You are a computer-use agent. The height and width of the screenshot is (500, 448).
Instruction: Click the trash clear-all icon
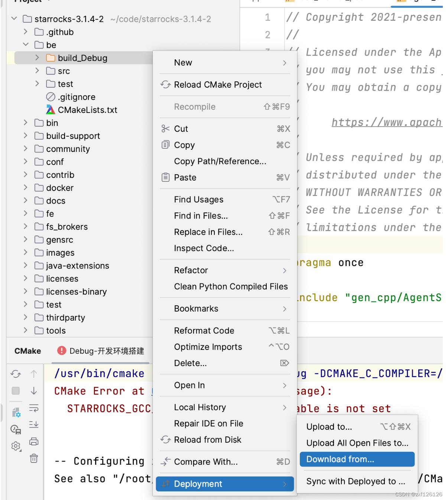pyautogui.click(x=34, y=458)
